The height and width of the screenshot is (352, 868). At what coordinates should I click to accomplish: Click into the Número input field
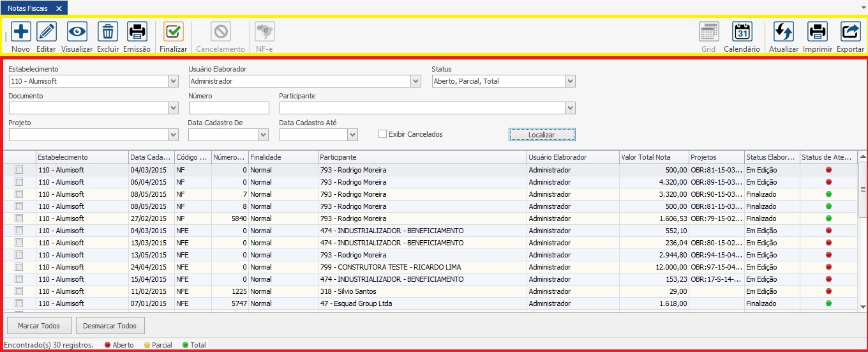pos(229,108)
